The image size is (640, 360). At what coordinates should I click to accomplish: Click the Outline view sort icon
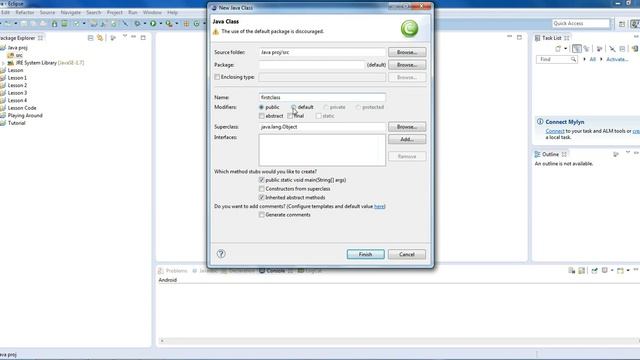coord(616,154)
